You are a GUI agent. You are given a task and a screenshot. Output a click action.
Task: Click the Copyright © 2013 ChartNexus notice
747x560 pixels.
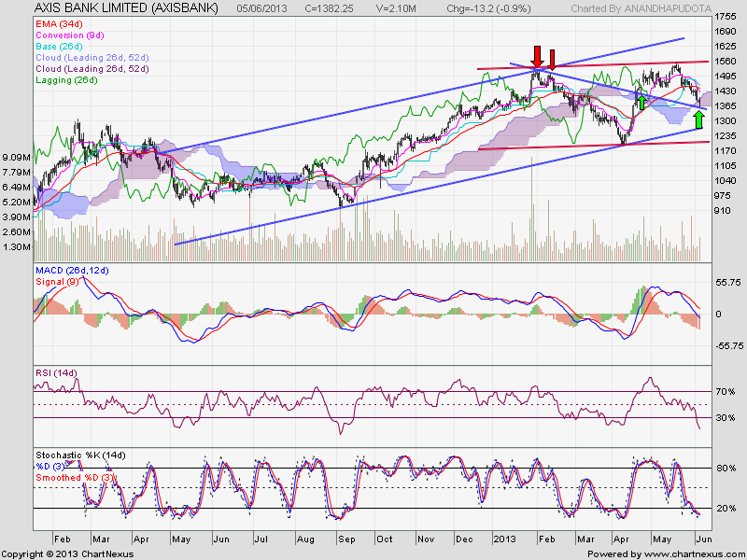[67, 554]
